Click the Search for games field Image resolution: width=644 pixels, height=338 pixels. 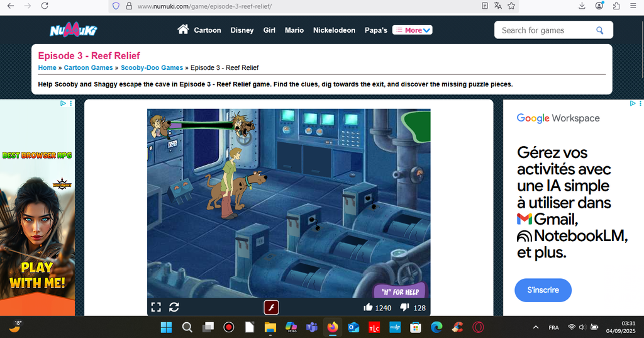click(x=545, y=30)
